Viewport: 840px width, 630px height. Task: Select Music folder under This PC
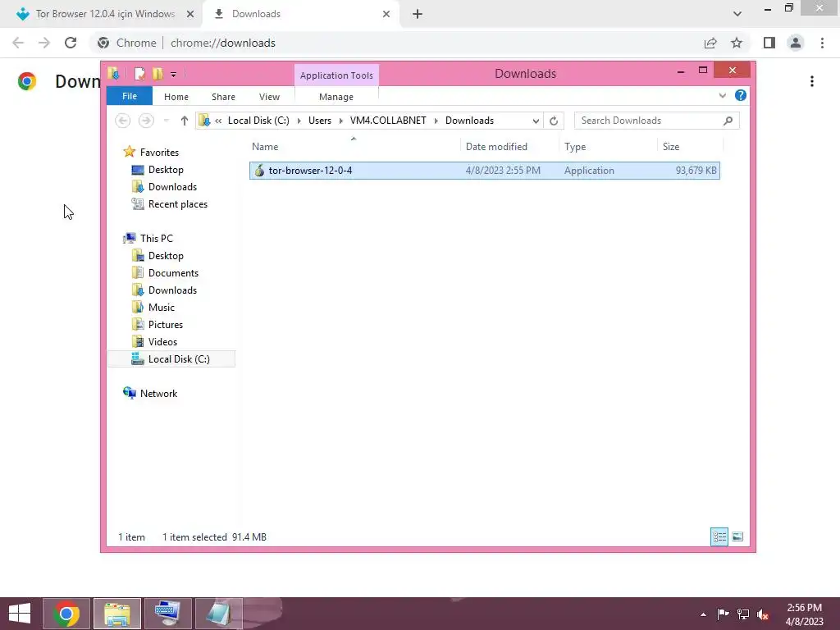click(x=162, y=308)
